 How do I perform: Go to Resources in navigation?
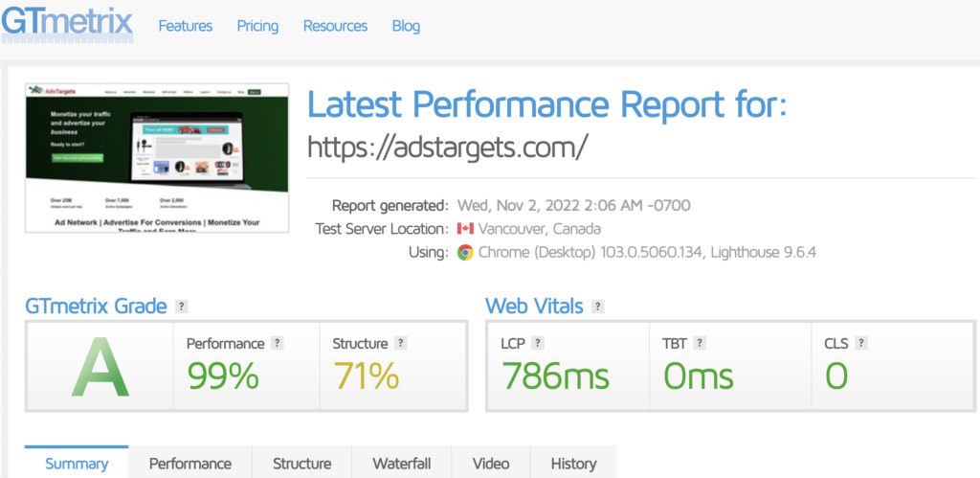tap(335, 26)
